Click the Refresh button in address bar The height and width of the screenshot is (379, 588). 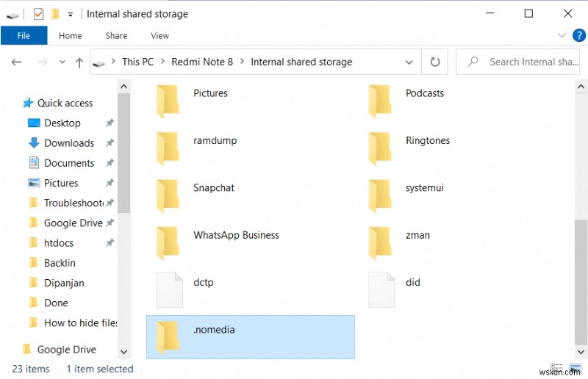point(434,62)
